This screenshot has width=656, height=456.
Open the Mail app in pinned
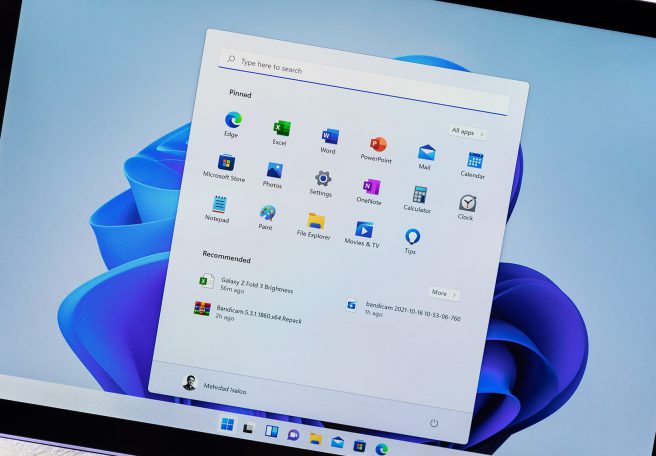tap(426, 156)
